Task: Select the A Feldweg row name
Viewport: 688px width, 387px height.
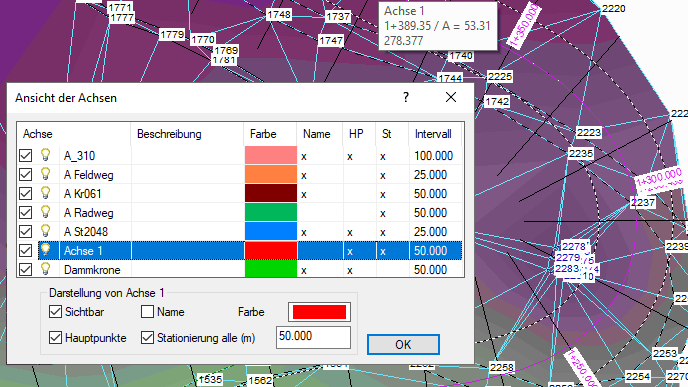Action: 89,175
